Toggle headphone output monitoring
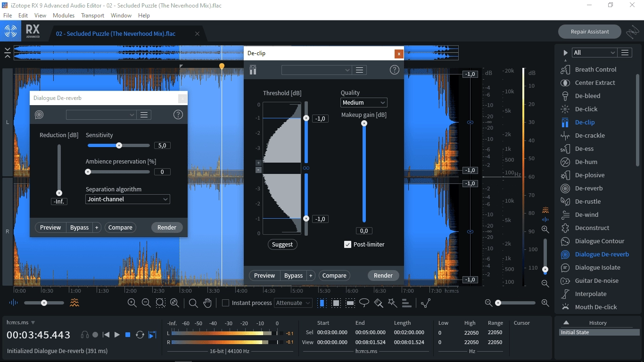 (85, 335)
